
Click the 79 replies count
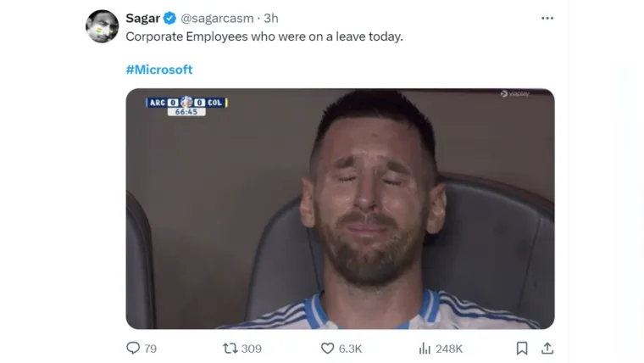click(151, 348)
